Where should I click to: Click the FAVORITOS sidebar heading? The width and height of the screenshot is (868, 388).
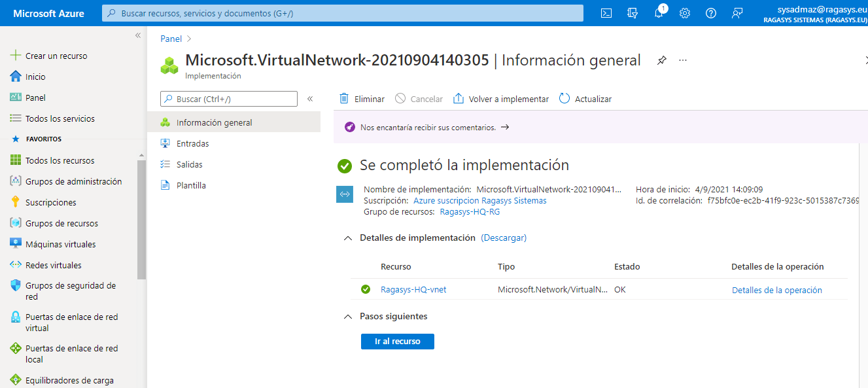click(x=44, y=139)
